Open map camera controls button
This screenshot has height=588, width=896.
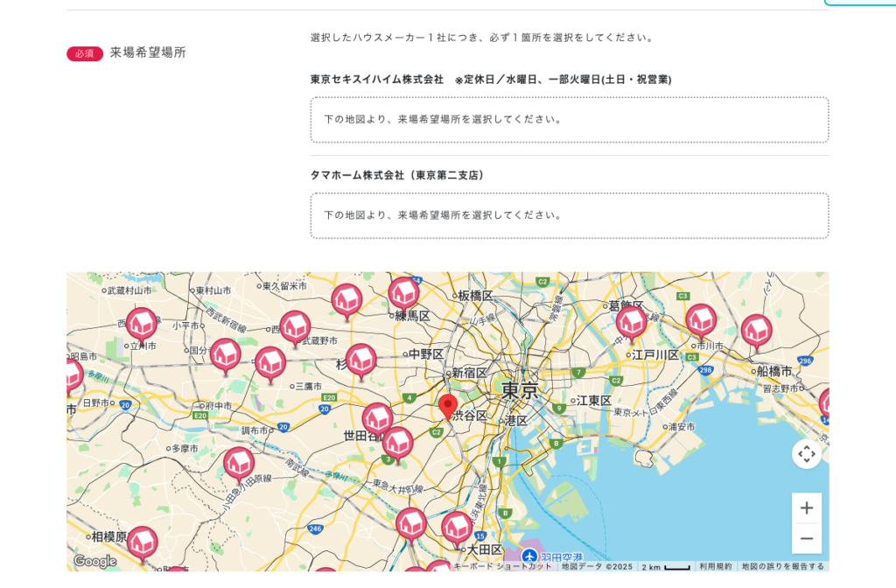pyautogui.click(x=806, y=453)
